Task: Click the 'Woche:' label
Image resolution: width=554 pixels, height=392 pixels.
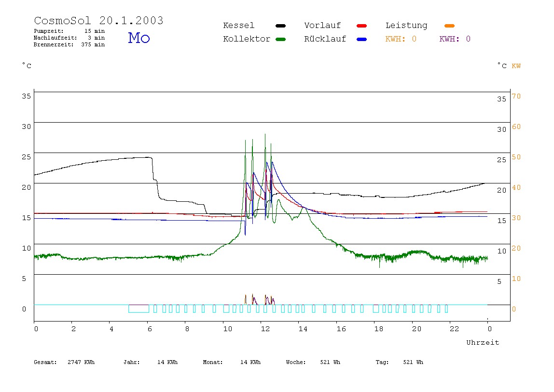Action: pyautogui.click(x=296, y=362)
